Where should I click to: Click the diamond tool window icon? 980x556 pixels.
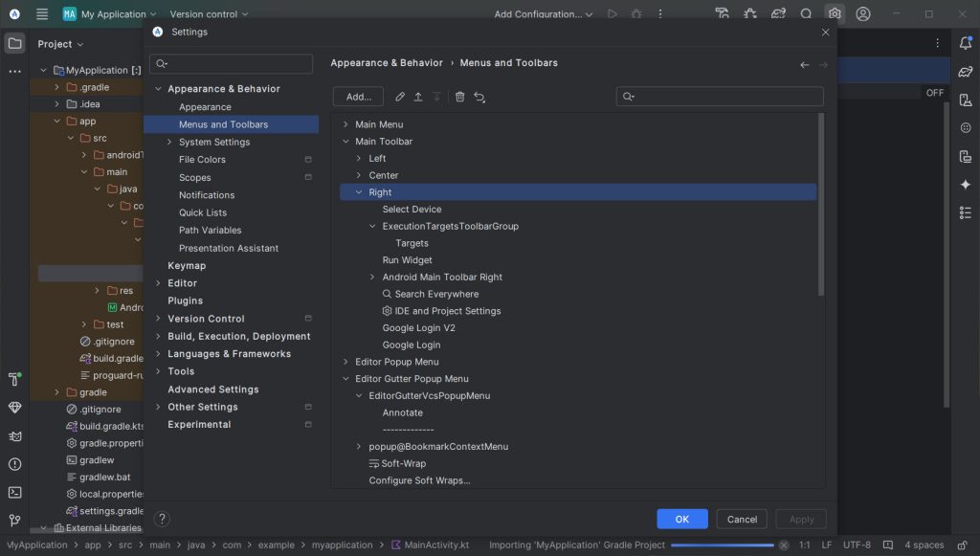(15, 408)
